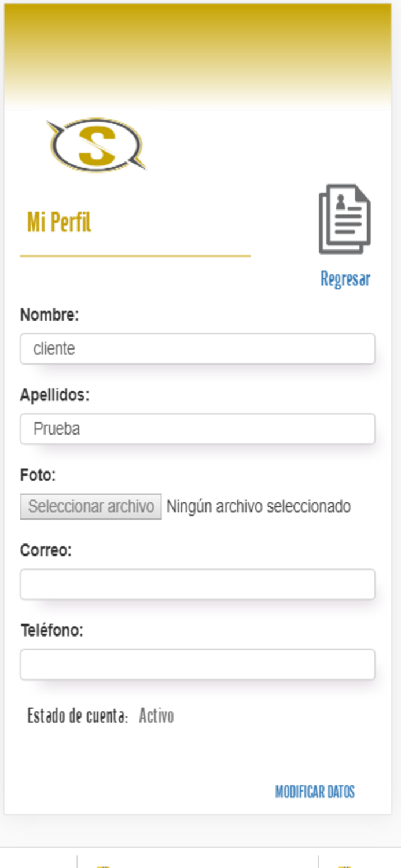Click the empty Correo input field
The image size is (401, 868).
(x=197, y=584)
